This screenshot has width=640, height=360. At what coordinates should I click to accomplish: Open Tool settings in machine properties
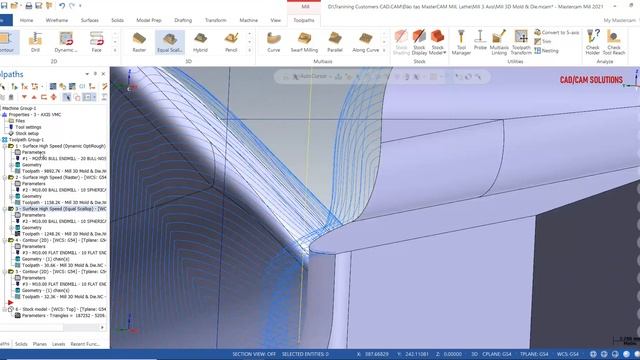pos(28,127)
